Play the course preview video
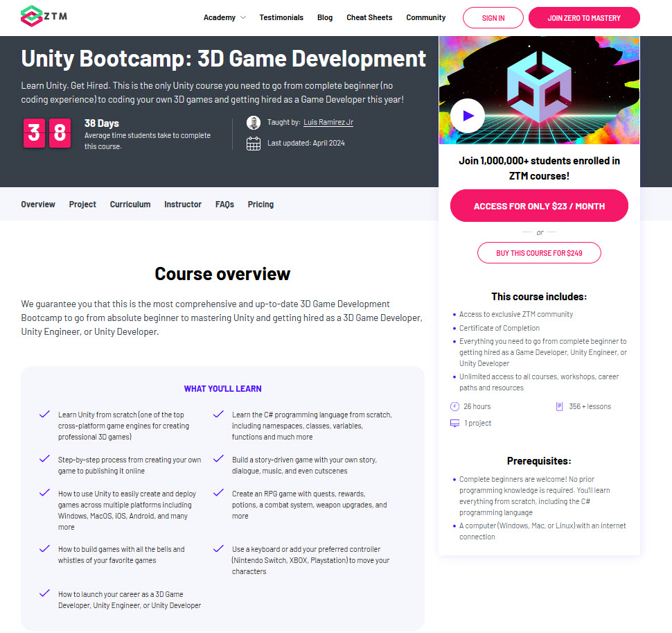This screenshot has width=672, height=633. [x=468, y=116]
